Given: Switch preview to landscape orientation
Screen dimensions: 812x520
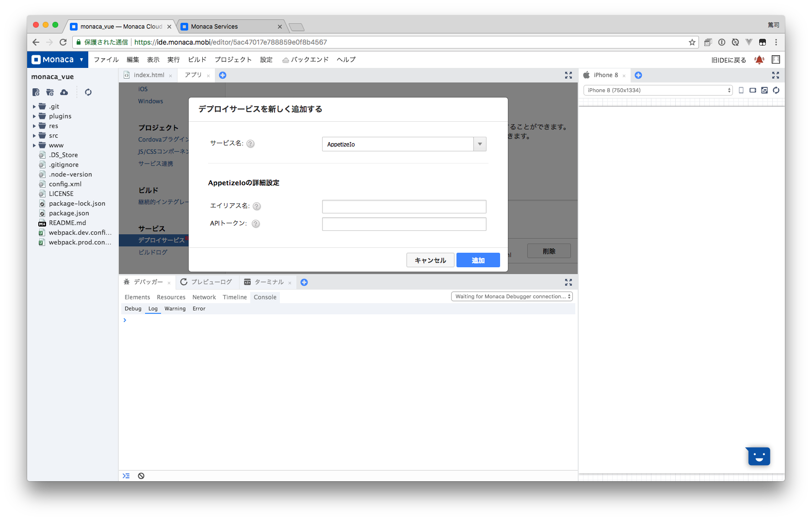Looking at the screenshot, I should pos(753,90).
